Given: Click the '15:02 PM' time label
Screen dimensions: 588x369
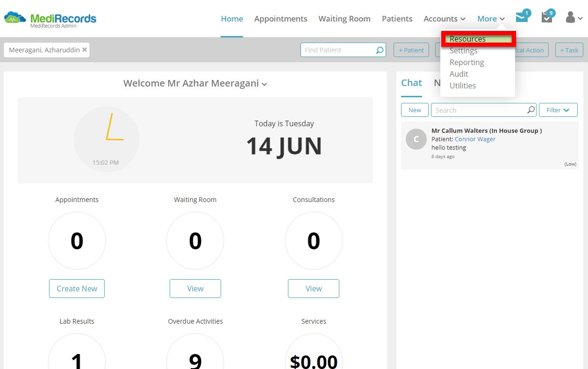Looking at the screenshot, I should [x=106, y=163].
